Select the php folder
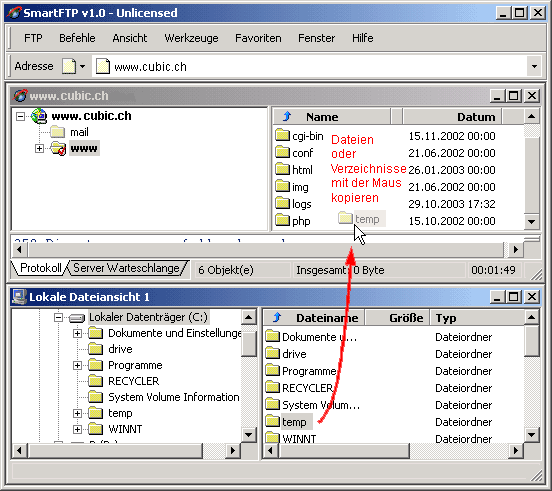The height and width of the screenshot is (491, 552). 293,221
